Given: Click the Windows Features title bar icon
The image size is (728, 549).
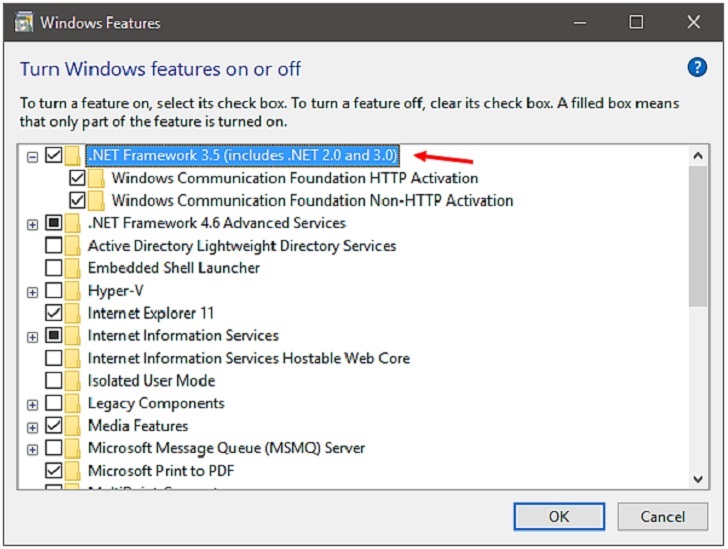Looking at the screenshot, I should pos(24,22).
